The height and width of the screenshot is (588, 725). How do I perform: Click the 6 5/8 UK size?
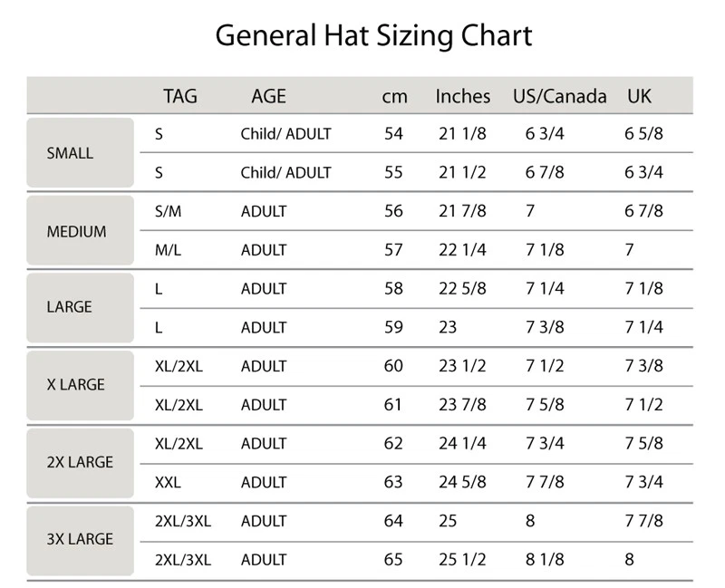(x=643, y=133)
